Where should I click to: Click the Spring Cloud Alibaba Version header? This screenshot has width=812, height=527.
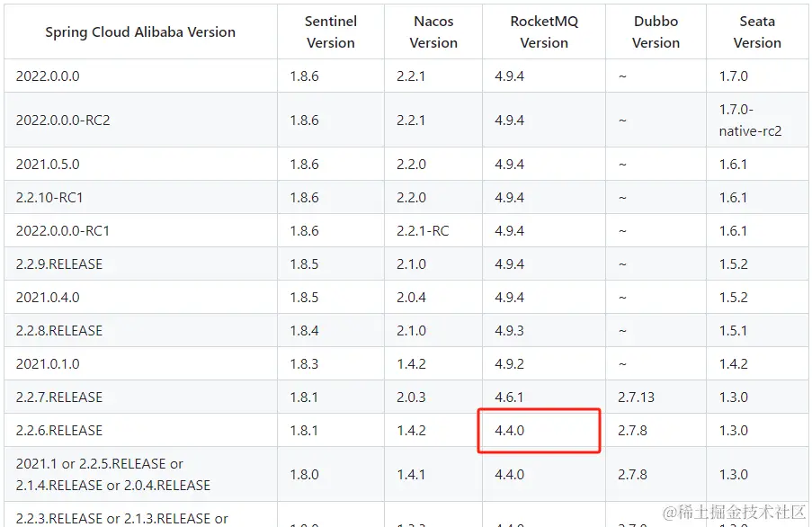click(140, 32)
